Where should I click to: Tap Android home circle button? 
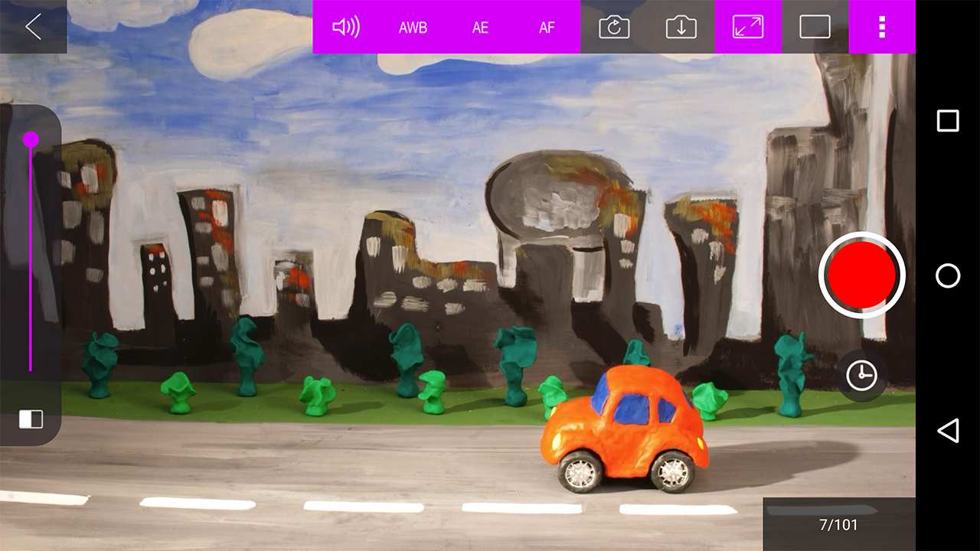[948, 275]
